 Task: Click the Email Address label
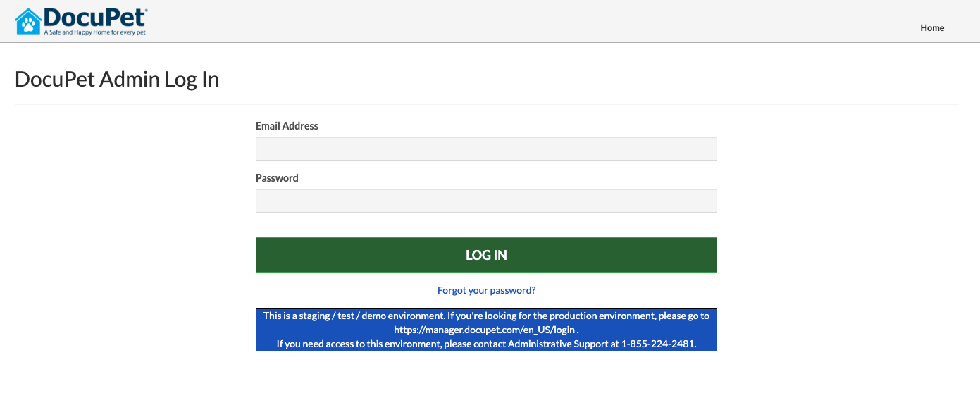point(287,126)
